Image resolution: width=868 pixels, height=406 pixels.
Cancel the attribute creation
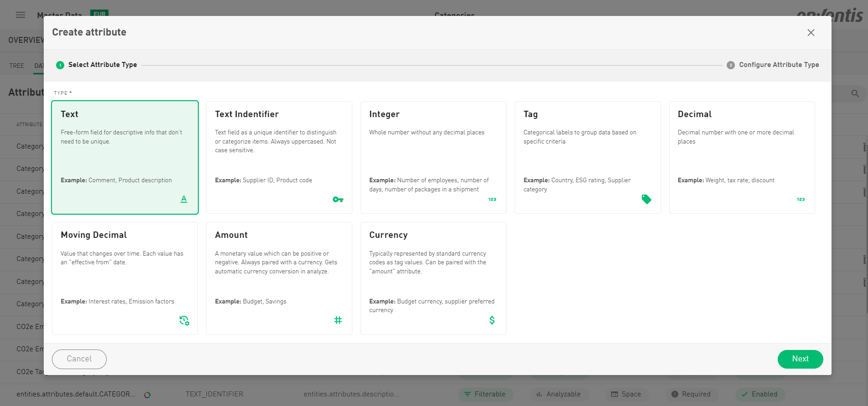tap(79, 359)
